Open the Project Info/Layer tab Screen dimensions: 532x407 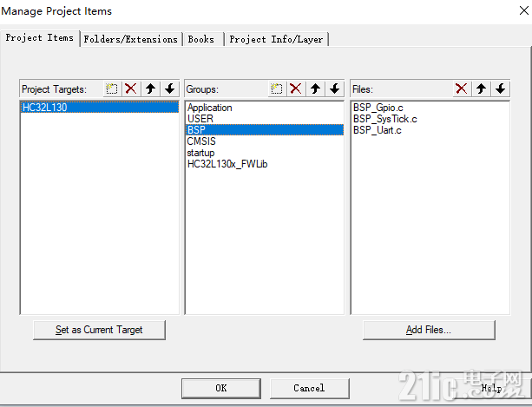(276, 39)
